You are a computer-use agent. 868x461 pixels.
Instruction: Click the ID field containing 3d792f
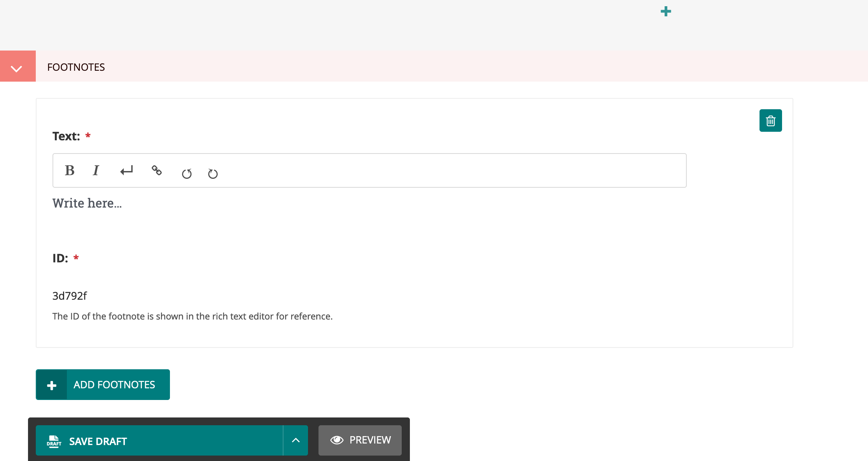[x=70, y=296]
